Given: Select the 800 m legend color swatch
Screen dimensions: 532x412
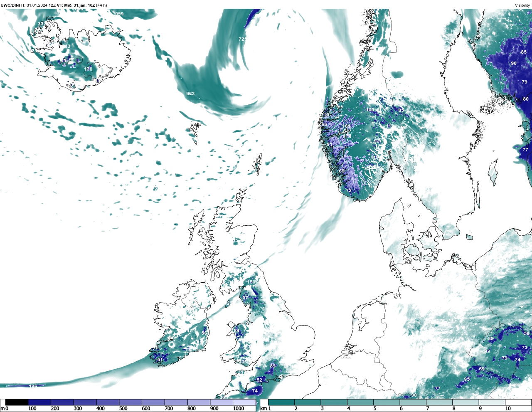Looking at the screenshot, I should coord(198,402).
